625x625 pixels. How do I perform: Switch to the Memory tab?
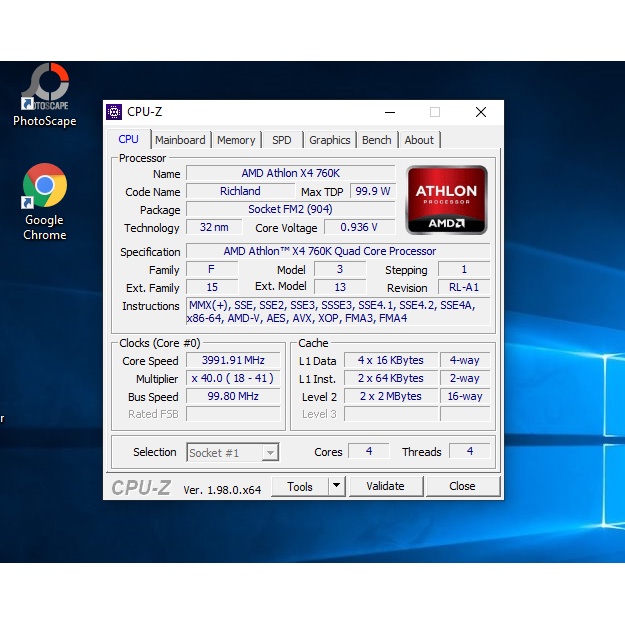click(236, 140)
